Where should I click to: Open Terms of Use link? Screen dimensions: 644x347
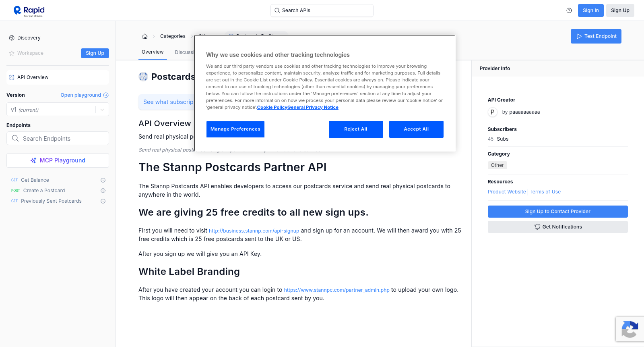[545, 192]
